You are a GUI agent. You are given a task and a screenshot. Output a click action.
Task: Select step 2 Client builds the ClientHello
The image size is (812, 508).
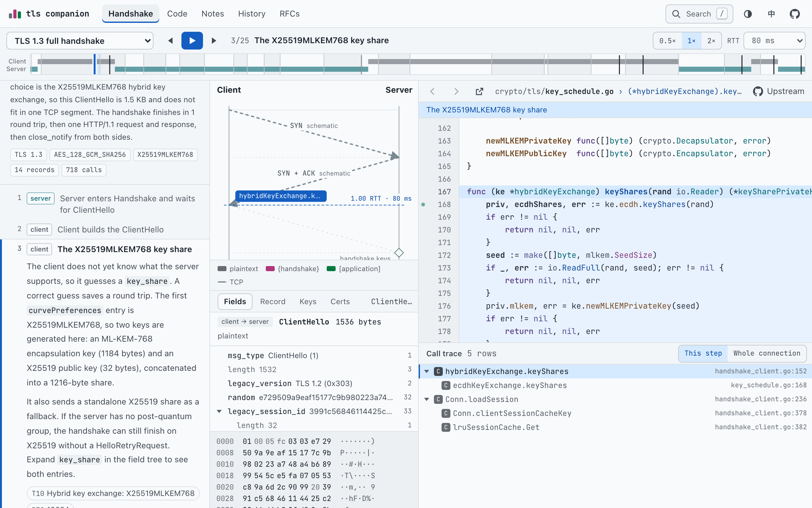pos(105,230)
